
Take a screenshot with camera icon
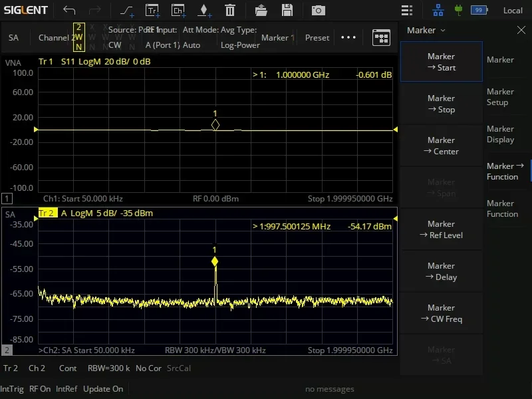319,10
